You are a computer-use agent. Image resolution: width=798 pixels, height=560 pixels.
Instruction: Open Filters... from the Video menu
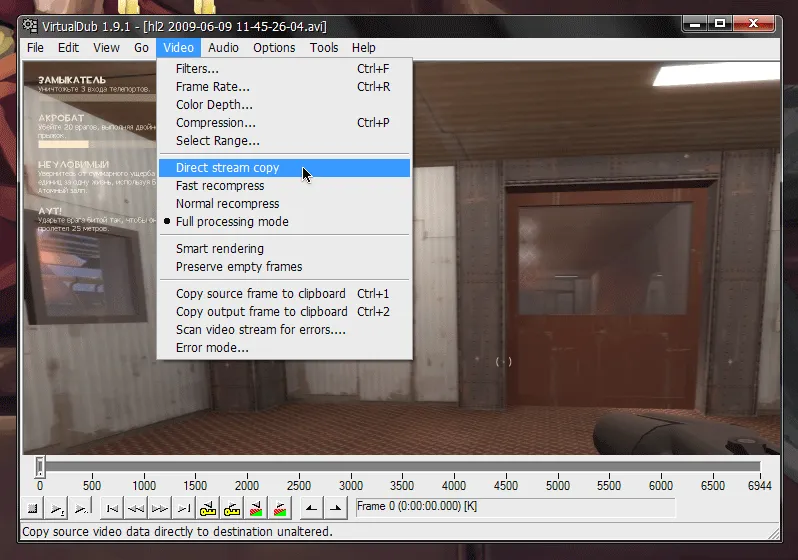[197, 69]
